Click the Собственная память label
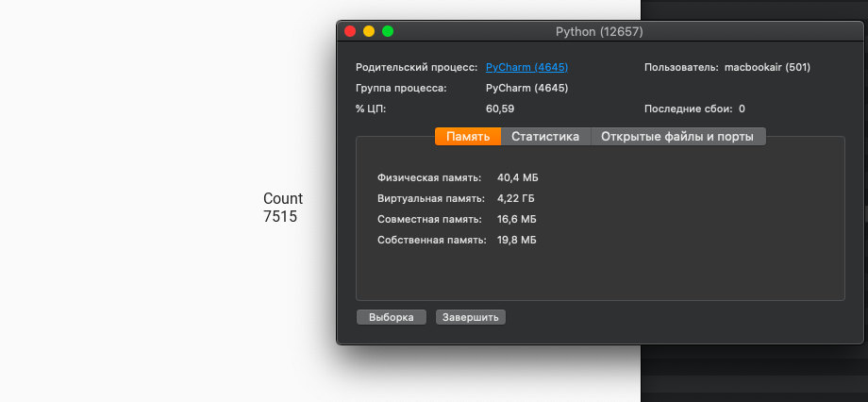The image size is (868, 402). (432, 240)
